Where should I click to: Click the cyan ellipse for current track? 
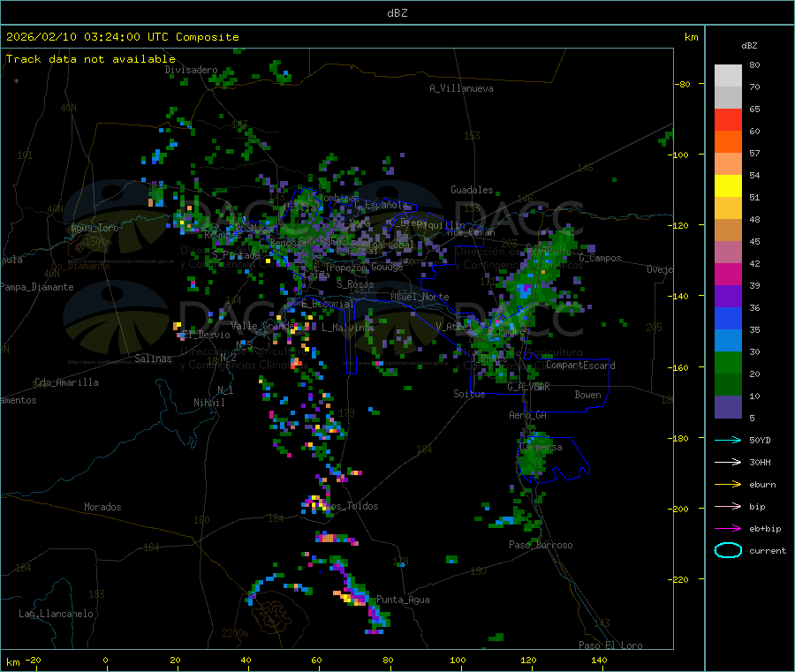pyautogui.click(x=728, y=550)
